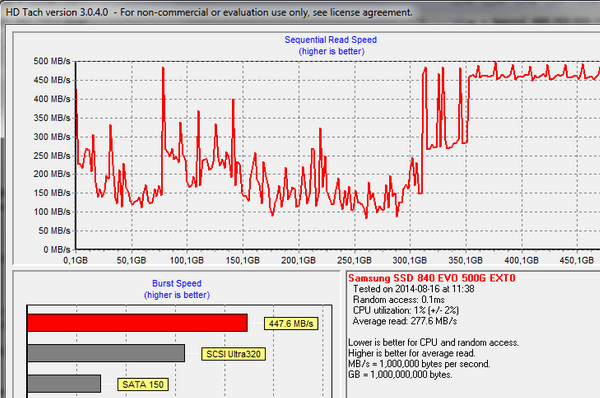The height and width of the screenshot is (398, 600).
Task: Click the 'SCSI Ultra320' yellow label
Action: (x=233, y=354)
